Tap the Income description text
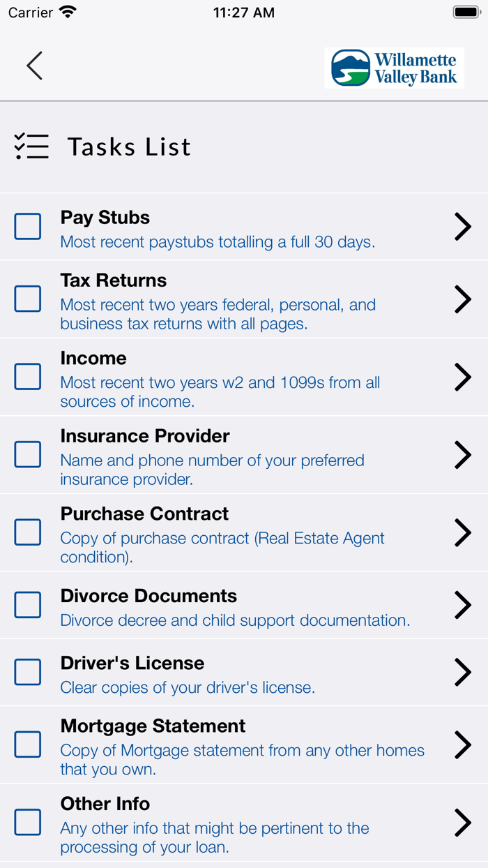 click(x=220, y=392)
